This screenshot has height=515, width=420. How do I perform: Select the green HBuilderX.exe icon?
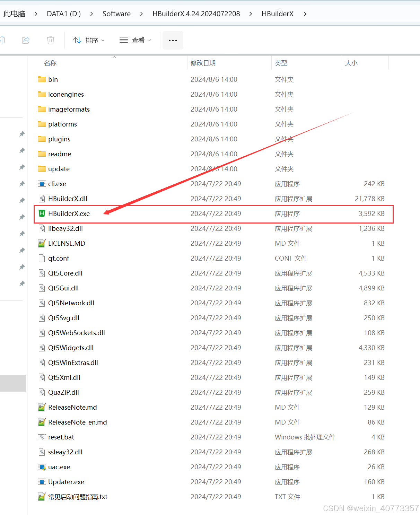coord(42,213)
